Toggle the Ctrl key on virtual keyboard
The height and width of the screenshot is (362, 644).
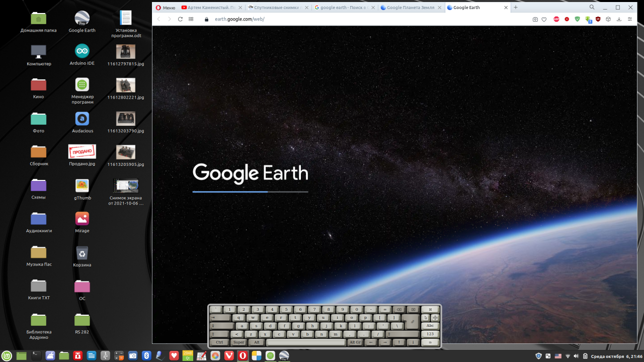(x=219, y=342)
